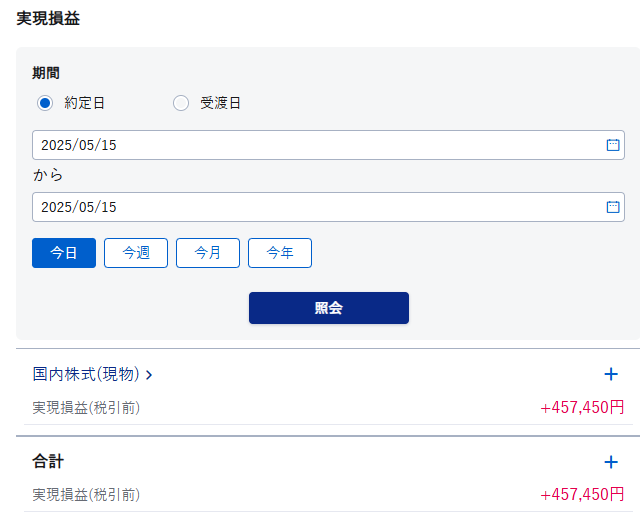Screen dimensions: 640x512
Task: Set the period to 今年
Action: tap(280, 253)
